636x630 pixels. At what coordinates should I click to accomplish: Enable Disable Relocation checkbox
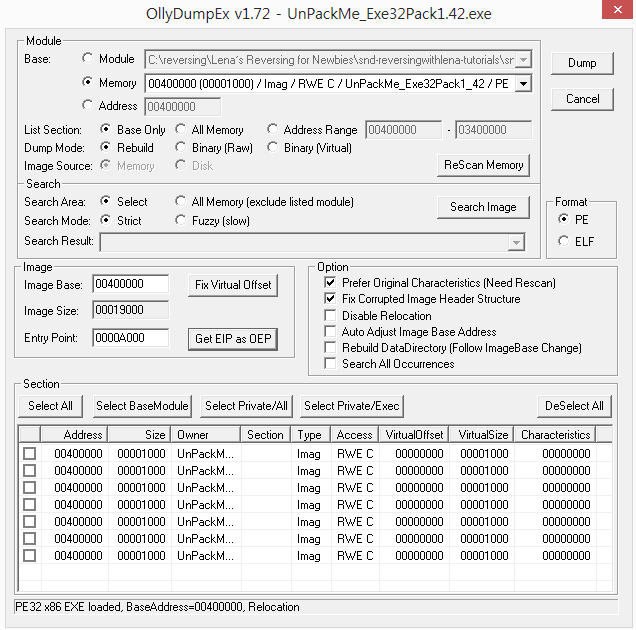(330, 315)
